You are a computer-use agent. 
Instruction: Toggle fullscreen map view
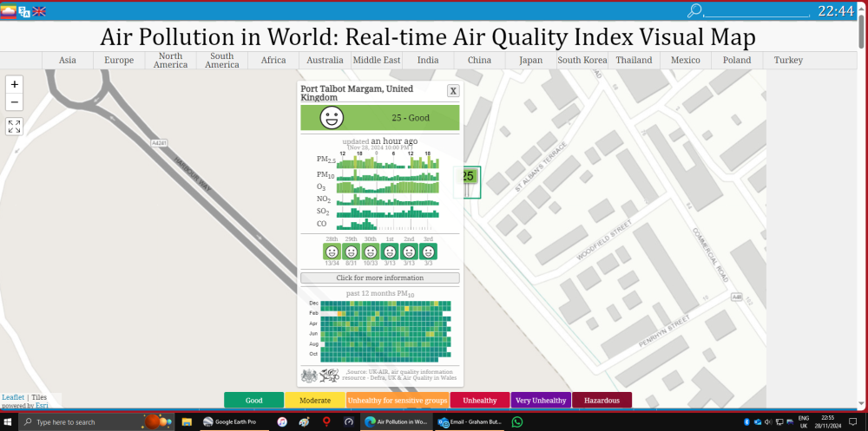click(15, 126)
